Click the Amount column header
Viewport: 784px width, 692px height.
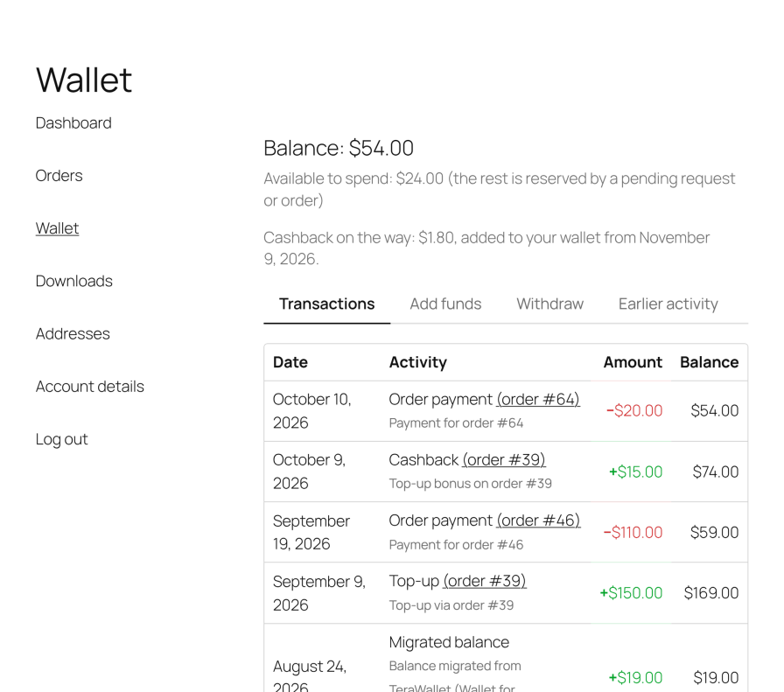pos(633,362)
